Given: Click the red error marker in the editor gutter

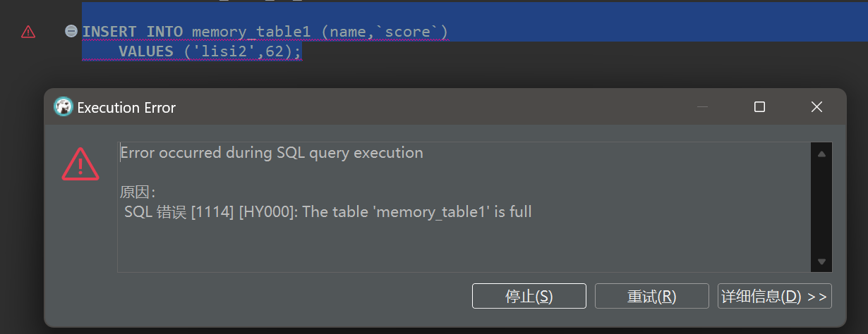Looking at the screenshot, I should (x=28, y=32).
